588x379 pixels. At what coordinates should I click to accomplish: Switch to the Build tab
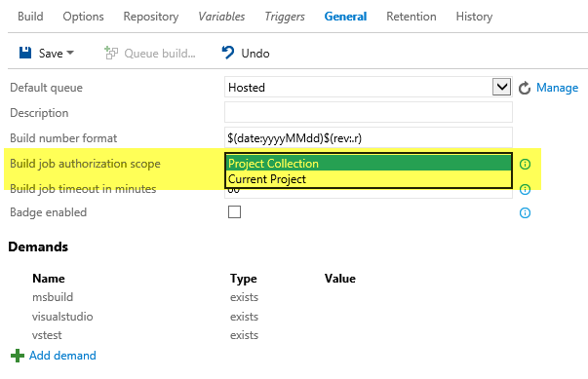[30, 17]
